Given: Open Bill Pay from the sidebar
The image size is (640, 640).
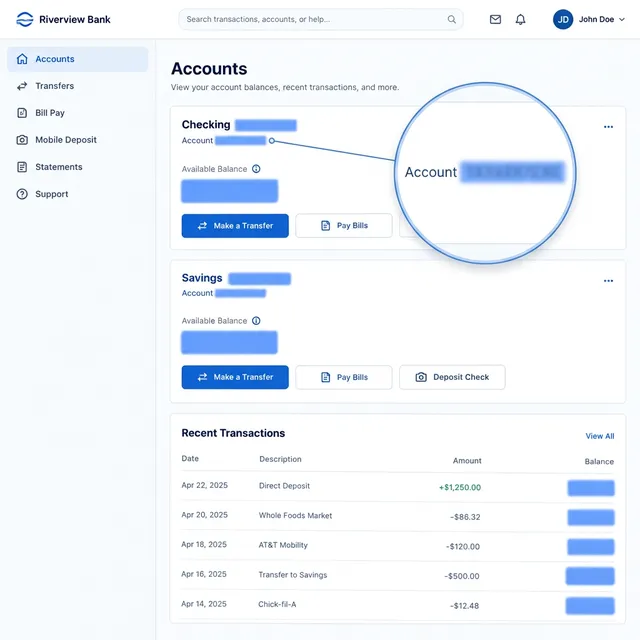Looking at the screenshot, I should [x=78, y=113].
